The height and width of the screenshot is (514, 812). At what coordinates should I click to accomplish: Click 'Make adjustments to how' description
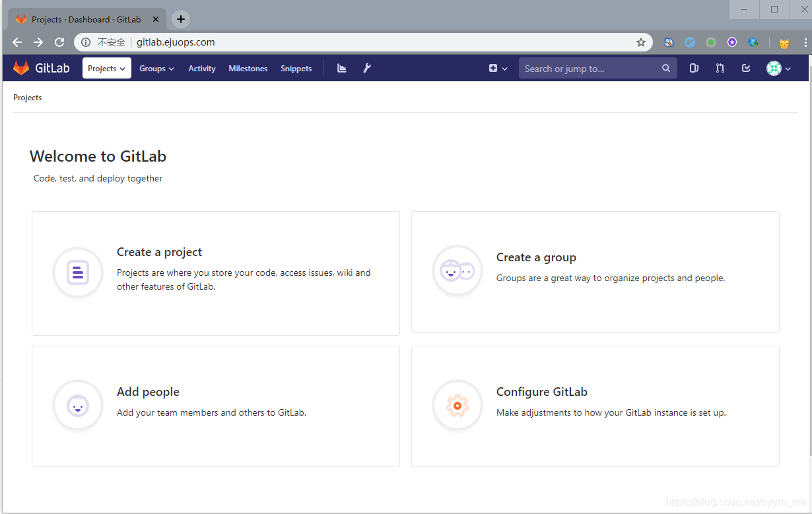[611, 413]
